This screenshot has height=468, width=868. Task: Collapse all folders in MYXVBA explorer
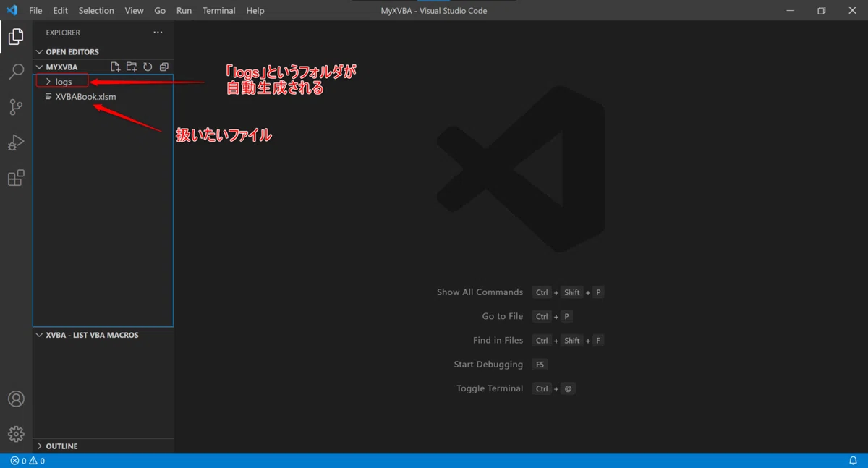163,67
